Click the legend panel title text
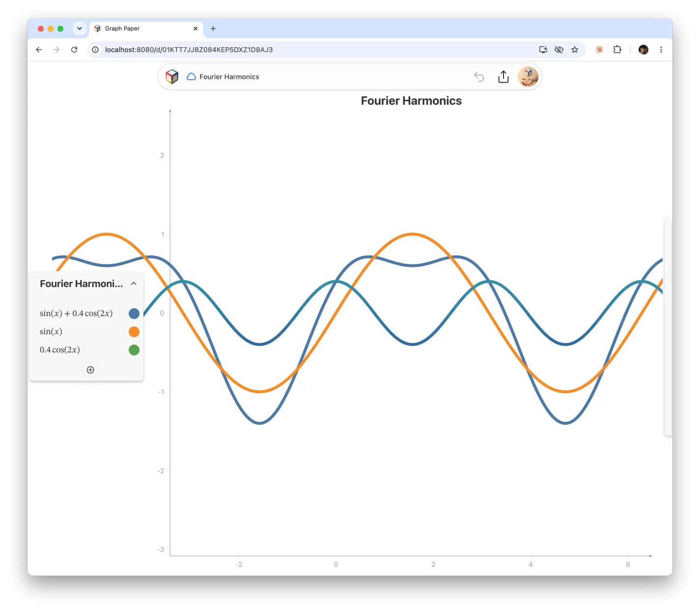Screen dimensions: 700x612 click(x=82, y=284)
